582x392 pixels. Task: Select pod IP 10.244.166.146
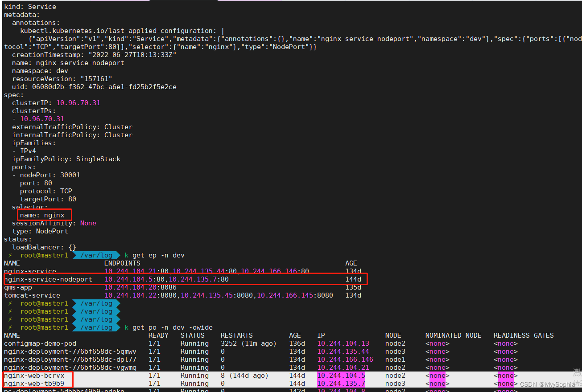tap(345, 359)
